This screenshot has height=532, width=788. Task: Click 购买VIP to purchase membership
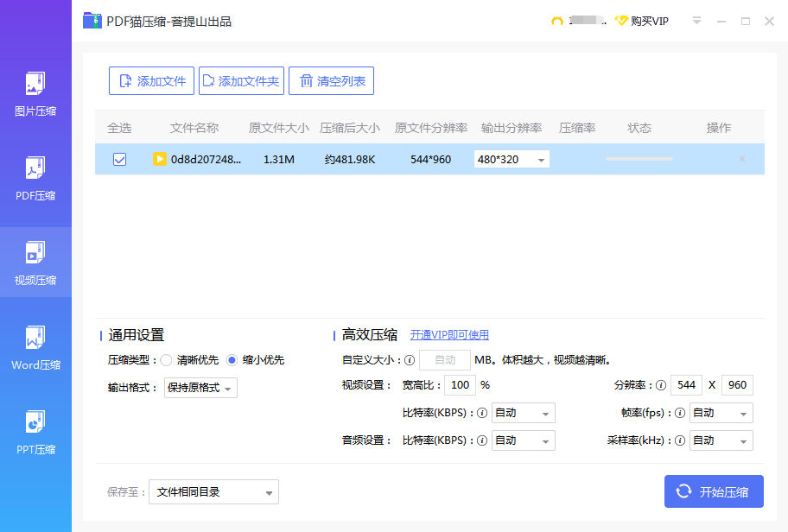[642, 21]
